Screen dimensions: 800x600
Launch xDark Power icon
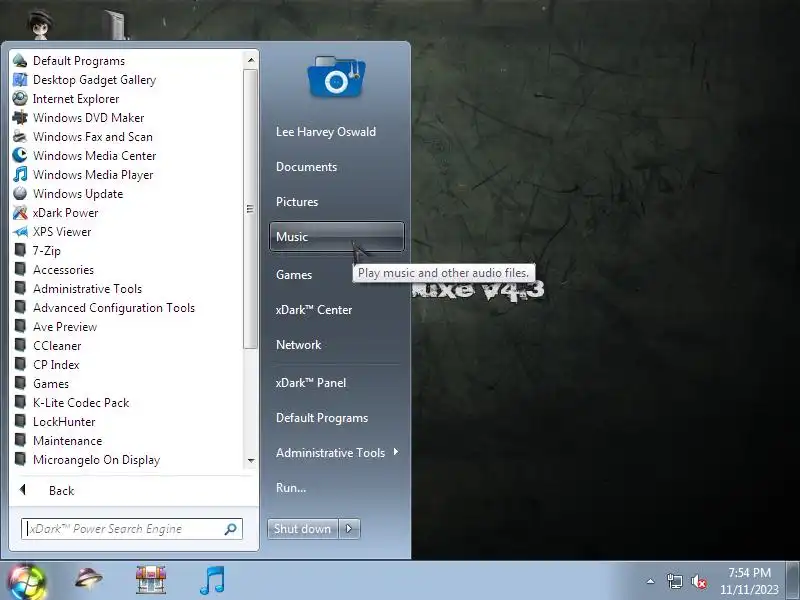(x=20, y=212)
